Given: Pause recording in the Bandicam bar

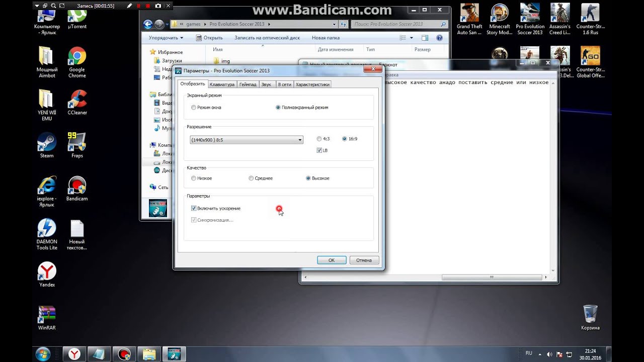Looking at the screenshot, I should [x=138, y=6].
